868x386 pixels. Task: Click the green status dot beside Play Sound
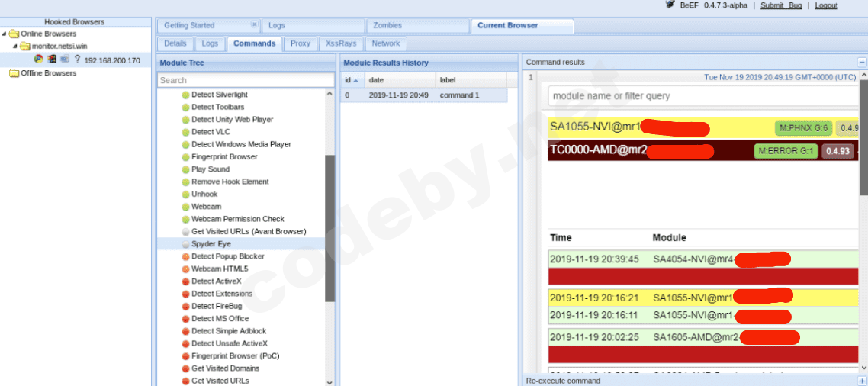click(185, 169)
